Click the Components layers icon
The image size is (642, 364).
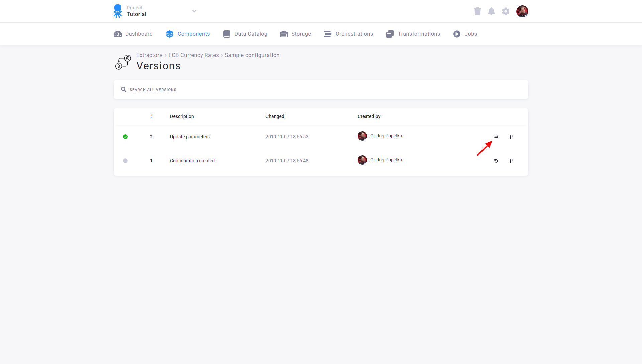[x=170, y=34]
